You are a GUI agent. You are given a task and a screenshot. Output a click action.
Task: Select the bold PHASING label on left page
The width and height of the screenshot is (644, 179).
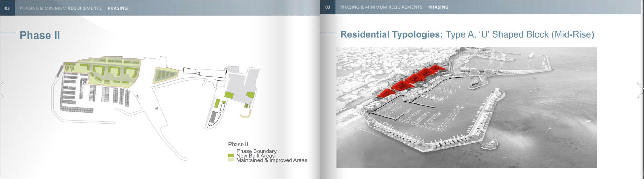click(x=118, y=8)
